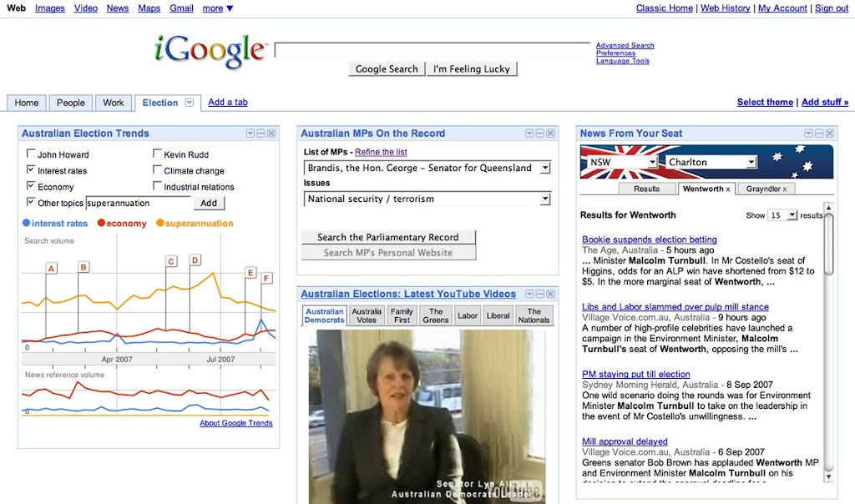This screenshot has height=504, width=855.
Task: Open Bookie suspends election betting article
Action: 650,239
